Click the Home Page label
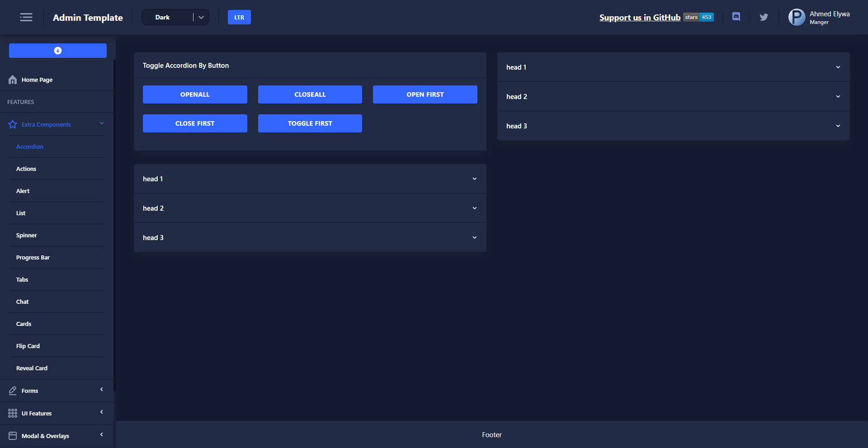Screen dimensions: 868x448 [37, 80]
